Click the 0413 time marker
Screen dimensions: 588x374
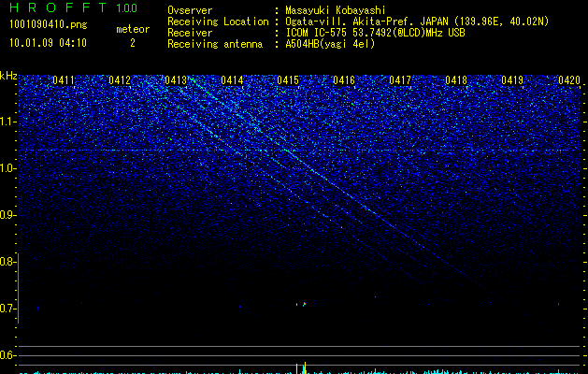click(176, 80)
